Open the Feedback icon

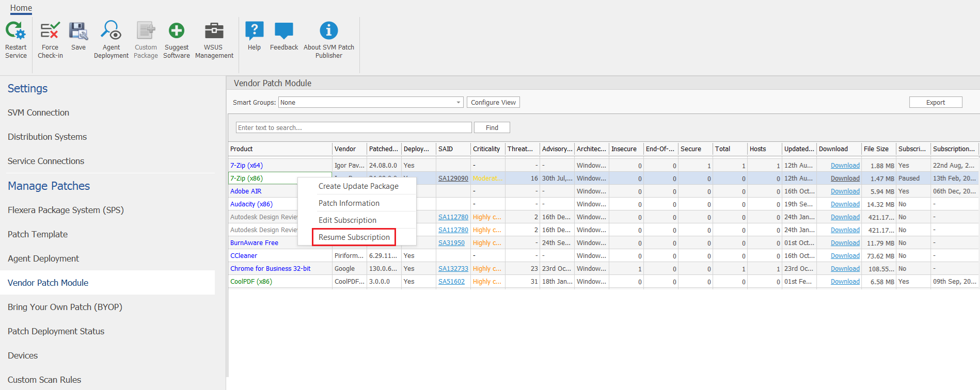pos(283,31)
